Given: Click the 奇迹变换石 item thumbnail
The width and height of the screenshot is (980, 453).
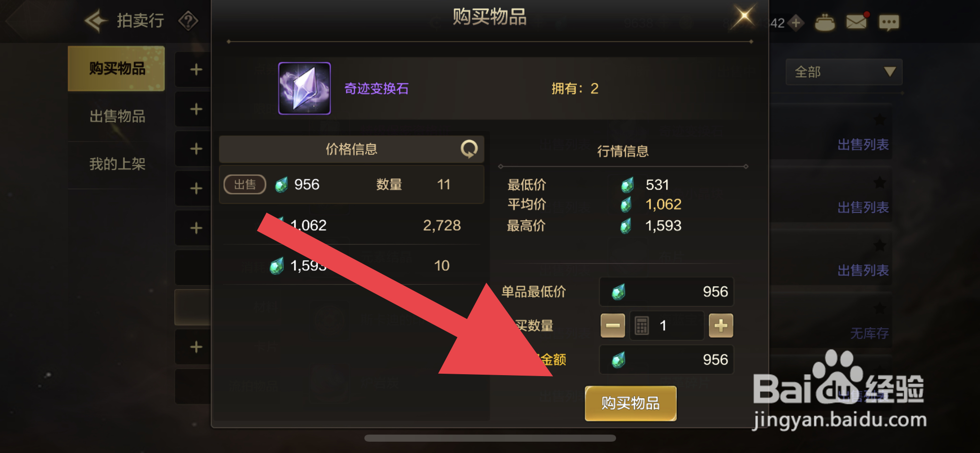Looking at the screenshot, I should (x=305, y=88).
